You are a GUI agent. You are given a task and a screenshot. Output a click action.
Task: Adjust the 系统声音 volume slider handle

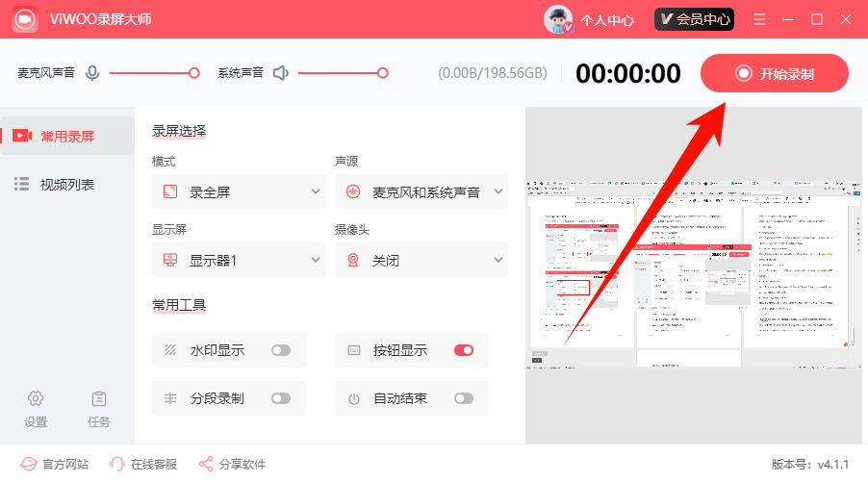tap(383, 73)
